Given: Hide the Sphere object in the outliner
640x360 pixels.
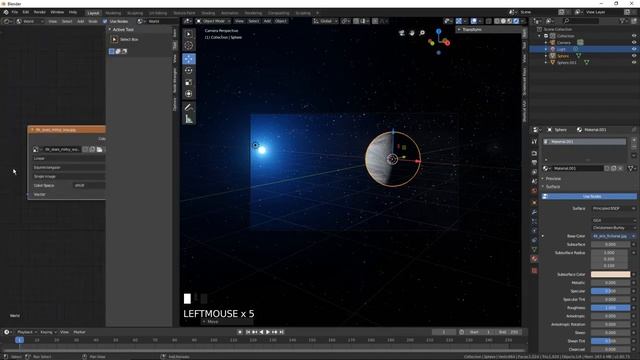Looking at the screenshot, I should pyautogui.click(x=634, y=56).
